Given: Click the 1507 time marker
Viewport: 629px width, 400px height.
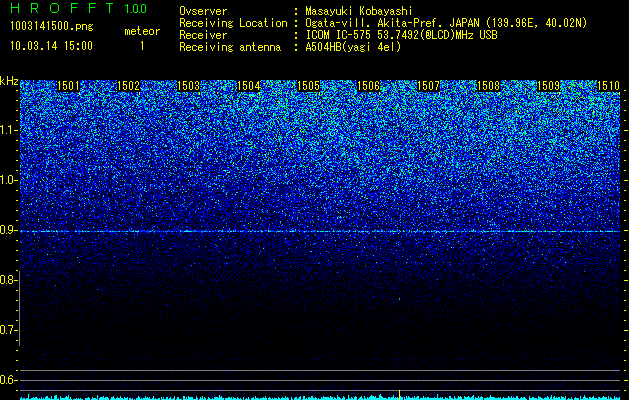Looking at the screenshot, I should pyautogui.click(x=428, y=86).
